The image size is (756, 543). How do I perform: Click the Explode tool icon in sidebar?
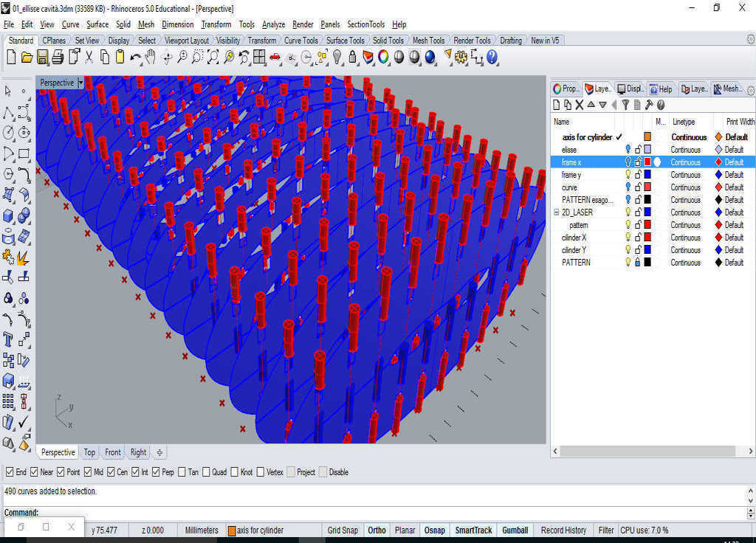(x=23, y=257)
